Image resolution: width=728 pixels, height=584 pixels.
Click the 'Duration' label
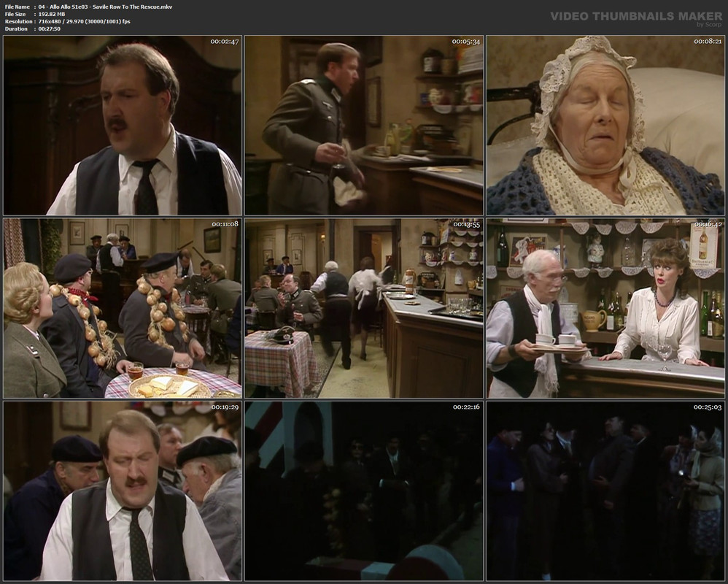16,28
